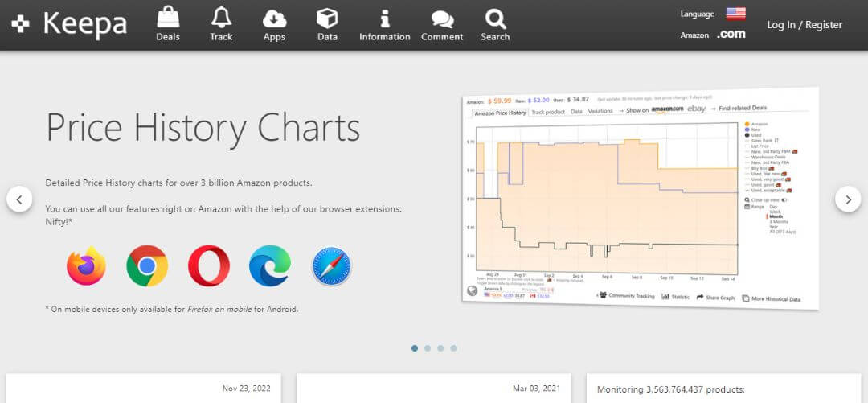Click the Keepa logo
The width and height of the screenshot is (868, 403).
click(x=69, y=24)
